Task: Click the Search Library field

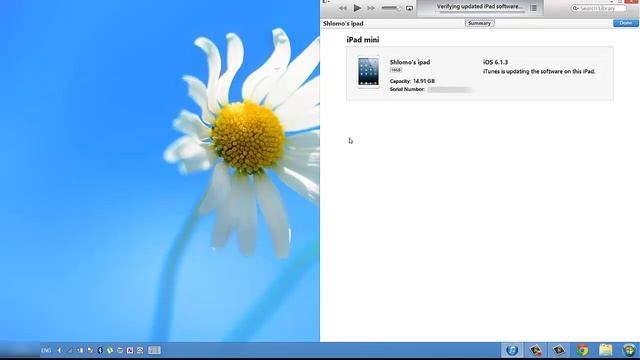Action: pyautogui.click(x=598, y=8)
